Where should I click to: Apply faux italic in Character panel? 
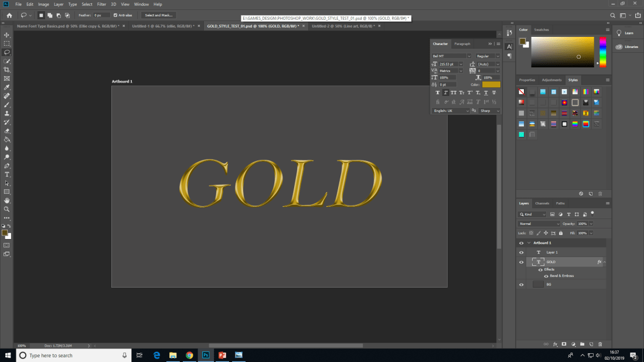tap(446, 93)
